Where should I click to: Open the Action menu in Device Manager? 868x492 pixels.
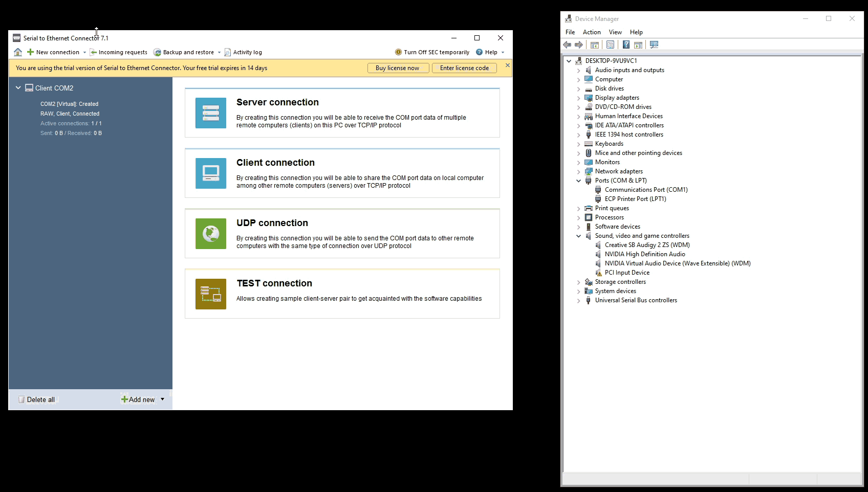tap(592, 32)
